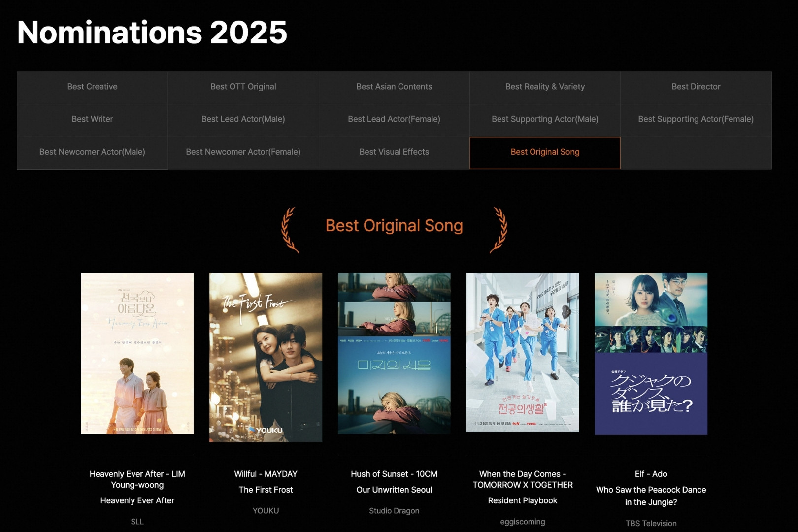798x532 pixels.
Task: Switch to Best Writer tab
Action: tap(92, 119)
